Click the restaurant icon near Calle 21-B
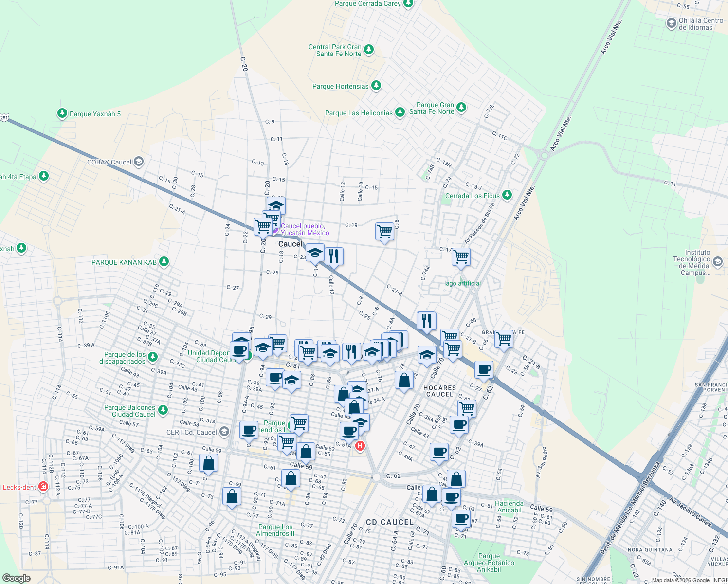 pos(427,321)
